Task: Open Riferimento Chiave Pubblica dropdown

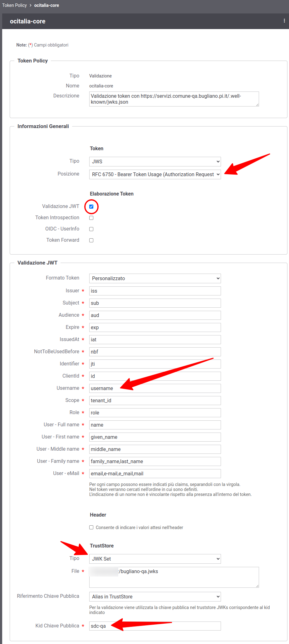Action: (x=155, y=597)
